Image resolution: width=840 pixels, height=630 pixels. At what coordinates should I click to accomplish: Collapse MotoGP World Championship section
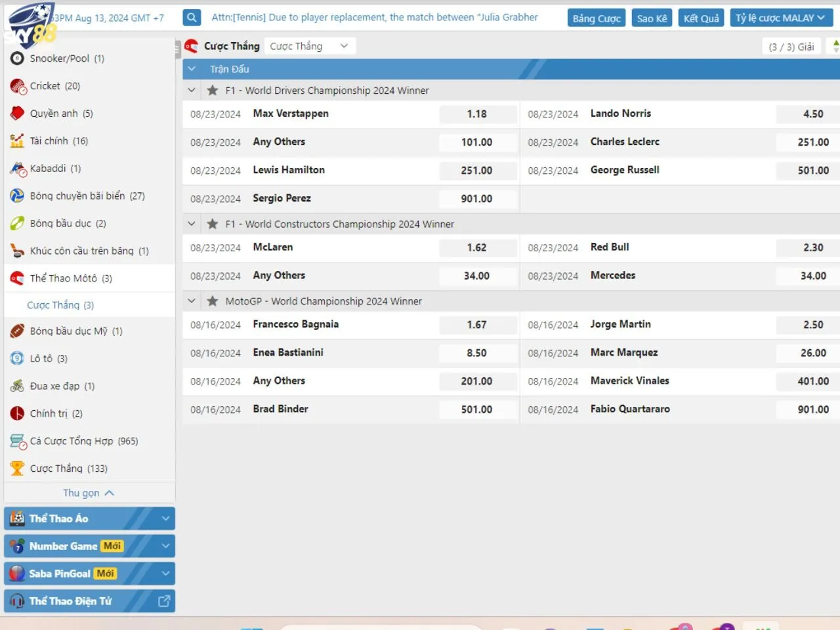pos(192,301)
